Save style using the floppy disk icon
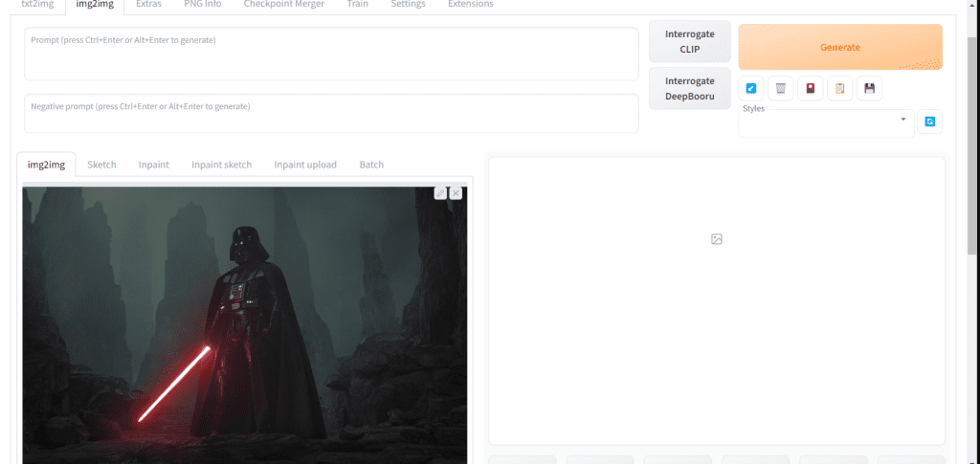 click(869, 89)
